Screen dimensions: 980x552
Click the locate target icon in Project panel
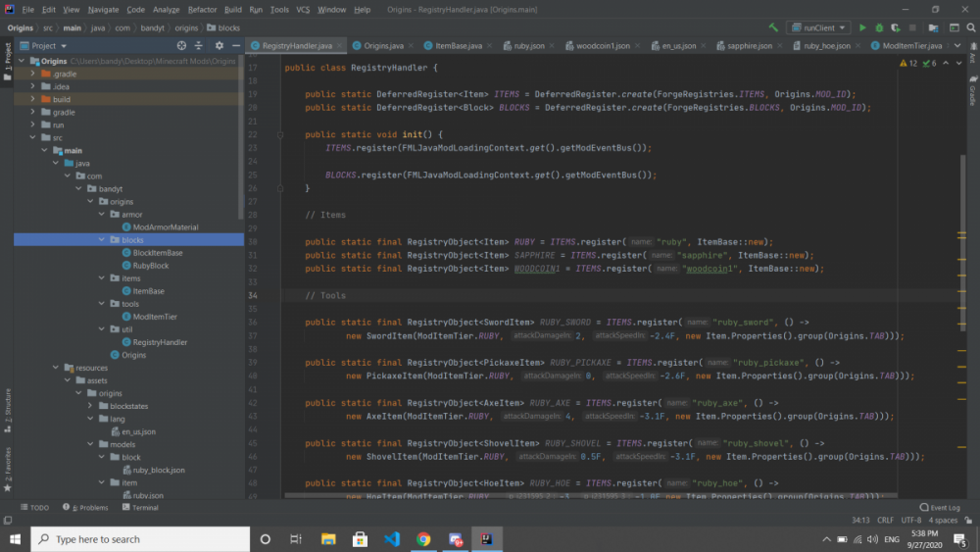pos(181,45)
